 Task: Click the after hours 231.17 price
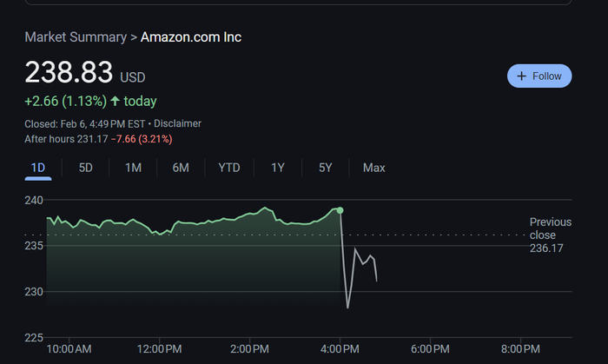tap(92, 139)
